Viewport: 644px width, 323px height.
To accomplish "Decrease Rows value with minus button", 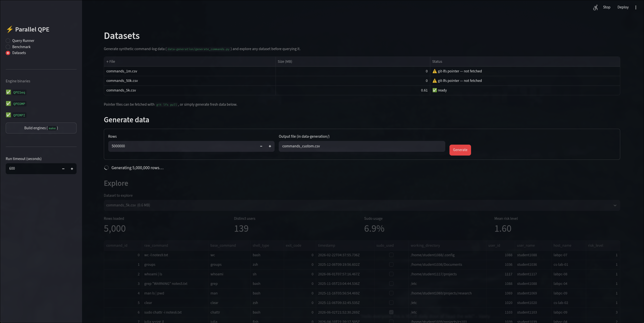I will pos(261,146).
